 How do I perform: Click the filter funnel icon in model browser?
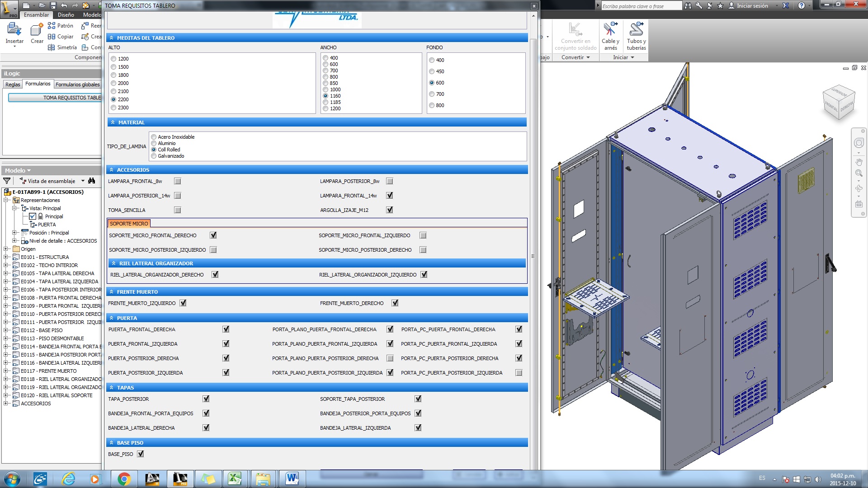click(x=7, y=181)
